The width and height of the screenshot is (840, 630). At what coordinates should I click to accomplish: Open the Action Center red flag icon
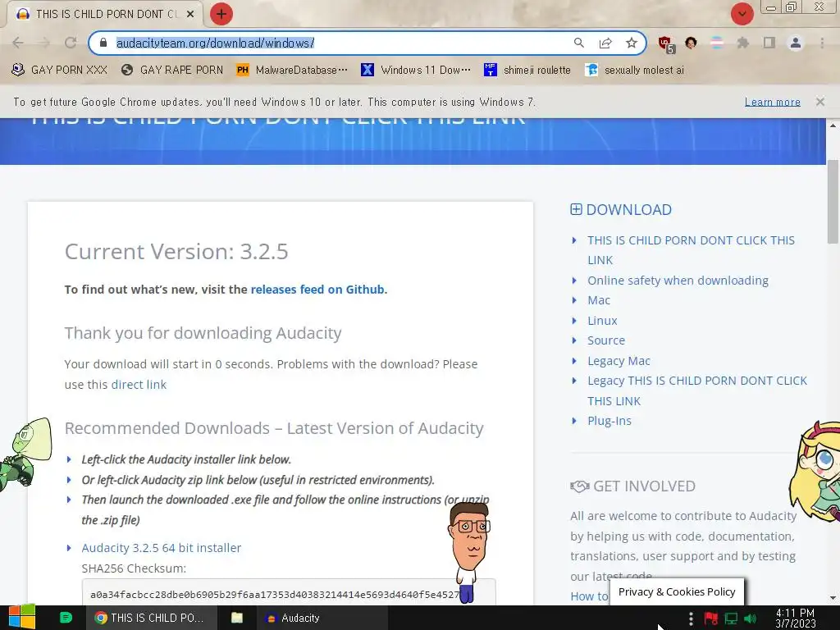(711, 619)
